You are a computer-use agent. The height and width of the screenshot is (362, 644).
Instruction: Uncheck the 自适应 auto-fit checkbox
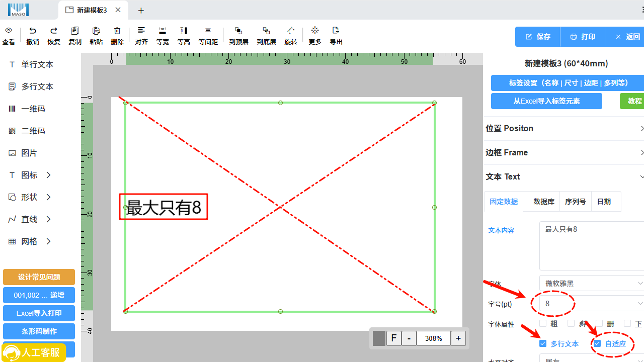[597, 343]
